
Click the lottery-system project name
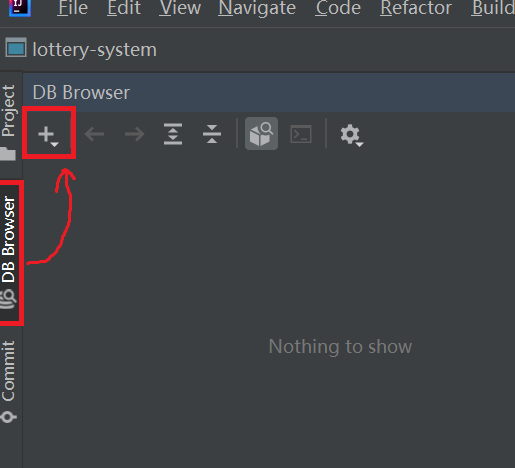[94, 50]
